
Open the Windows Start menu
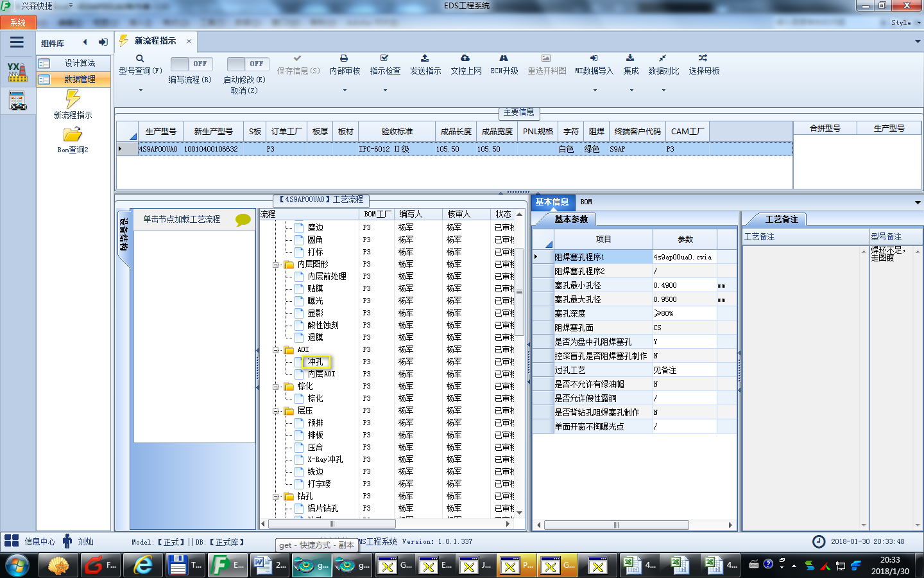17,565
